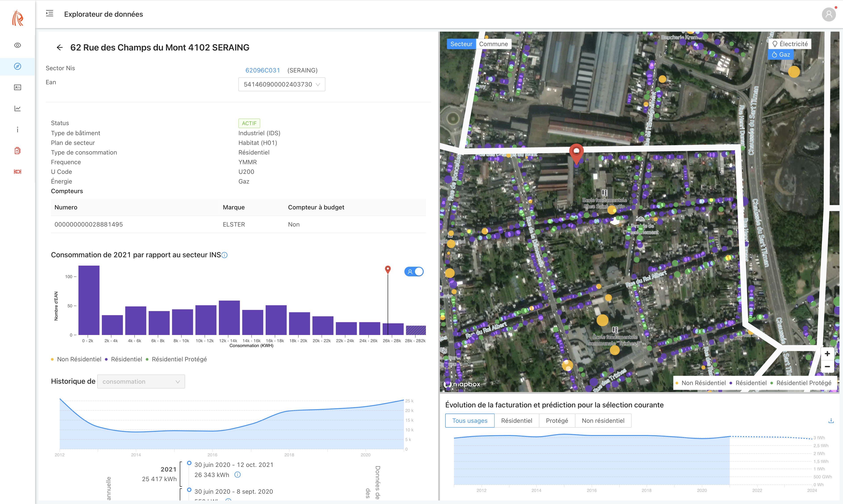The image size is (843, 504).
Task: Select Électricité energy layer on map
Action: point(790,44)
